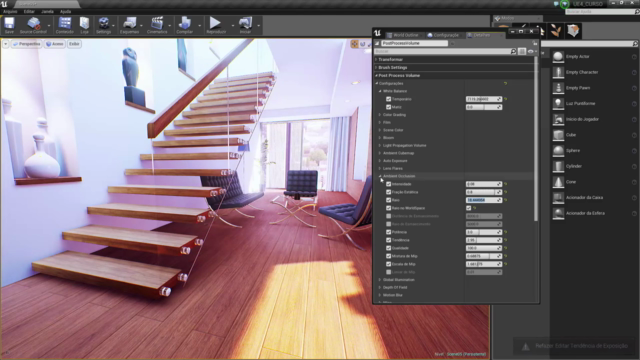The image size is (640, 360).
Task: Open the Ajuda menu
Action: (65, 11)
